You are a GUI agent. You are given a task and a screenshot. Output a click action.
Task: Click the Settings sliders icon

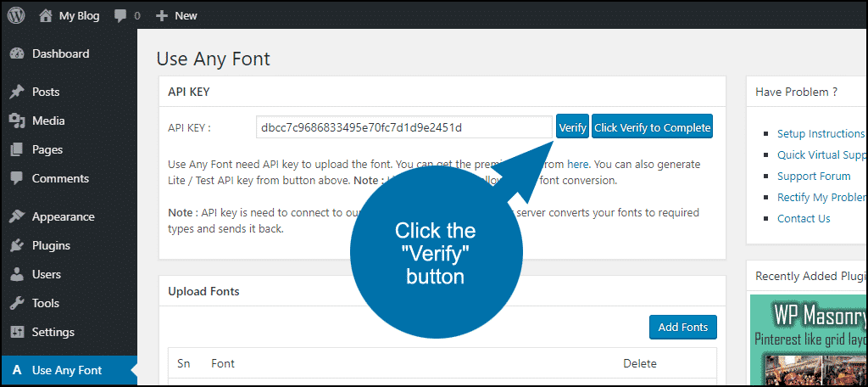[x=17, y=332]
